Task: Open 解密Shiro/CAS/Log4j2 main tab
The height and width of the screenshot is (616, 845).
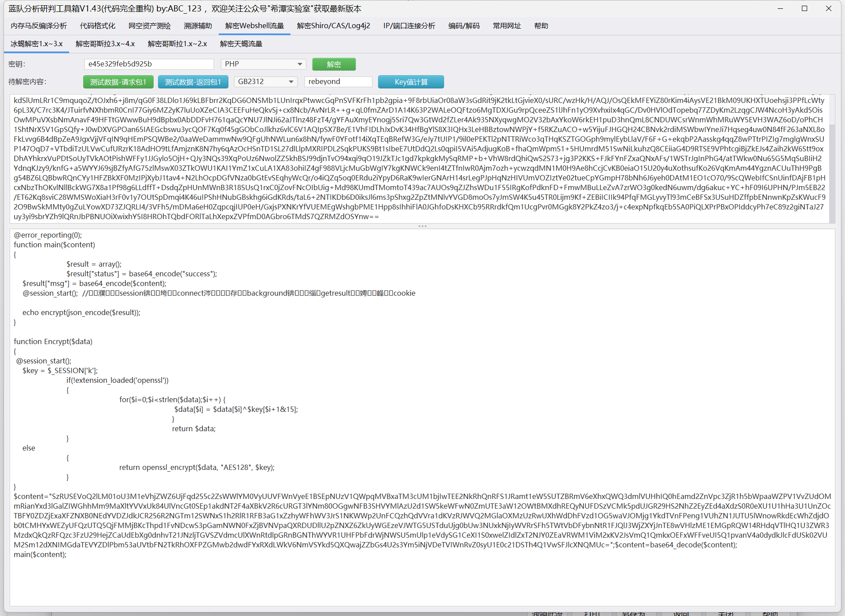Action: click(333, 26)
